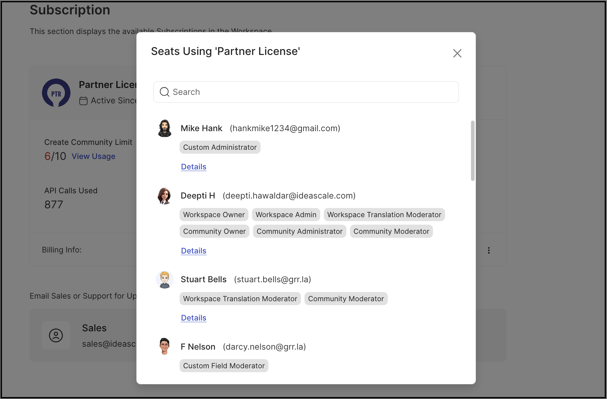The height and width of the screenshot is (399, 607).
Task: Click the F Nelson name
Action: (198, 347)
